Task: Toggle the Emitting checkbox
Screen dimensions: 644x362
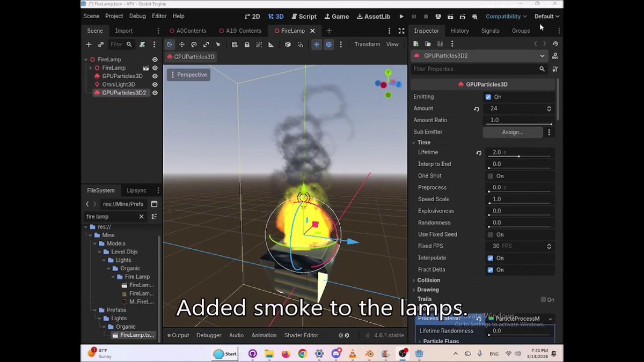Action: point(488,97)
